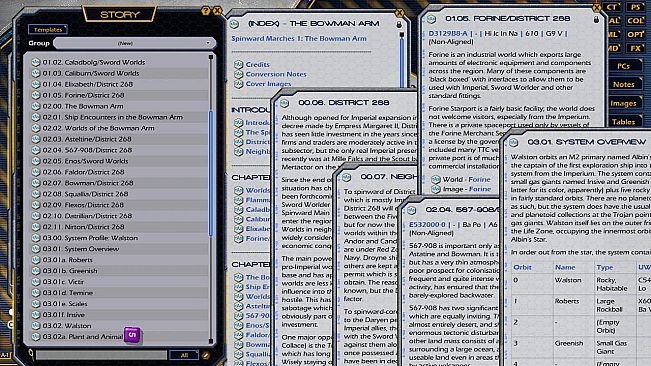This screenshot has height=366, width=651.
Task: Follow the World - Forine link
Action: pos(479,179)
